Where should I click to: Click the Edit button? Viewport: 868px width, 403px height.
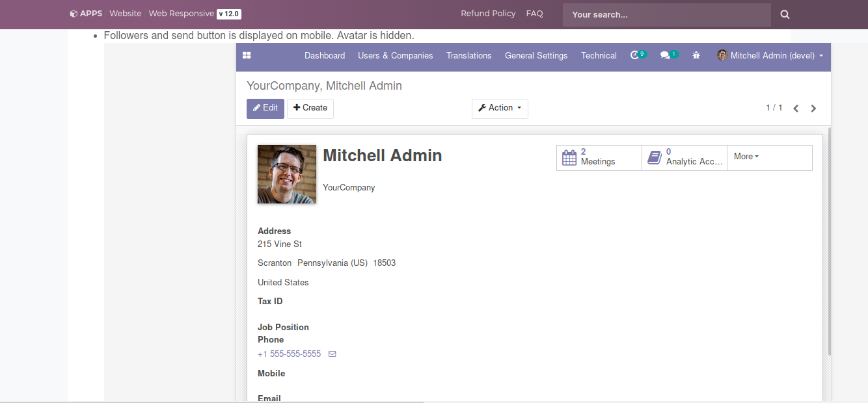(x=265, y=109)
